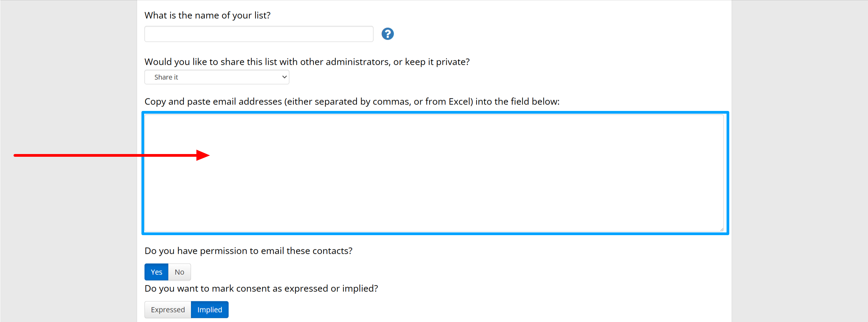868x322 pixels.
Task: Select Yes for permission to email contacts
Action: 156,272
